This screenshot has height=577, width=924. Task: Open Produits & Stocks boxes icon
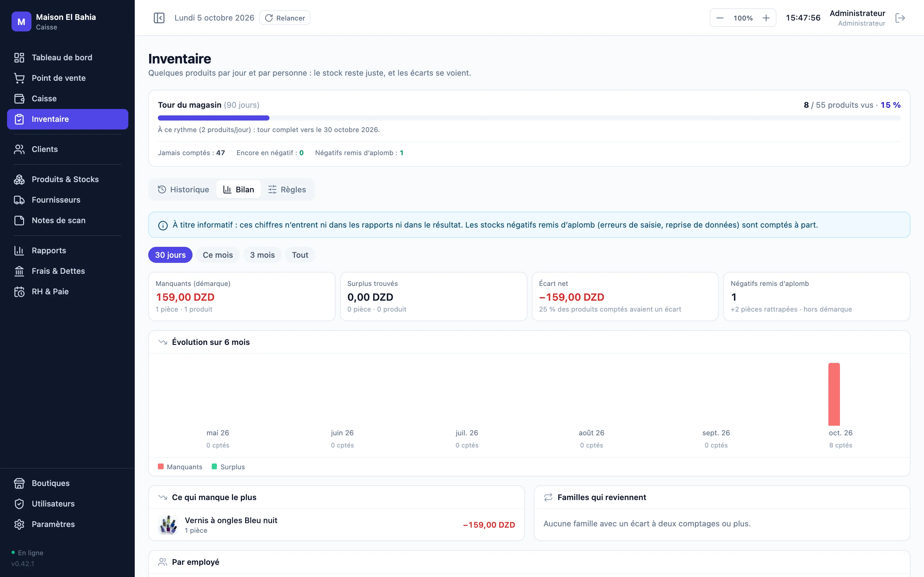tap(19, 180)
